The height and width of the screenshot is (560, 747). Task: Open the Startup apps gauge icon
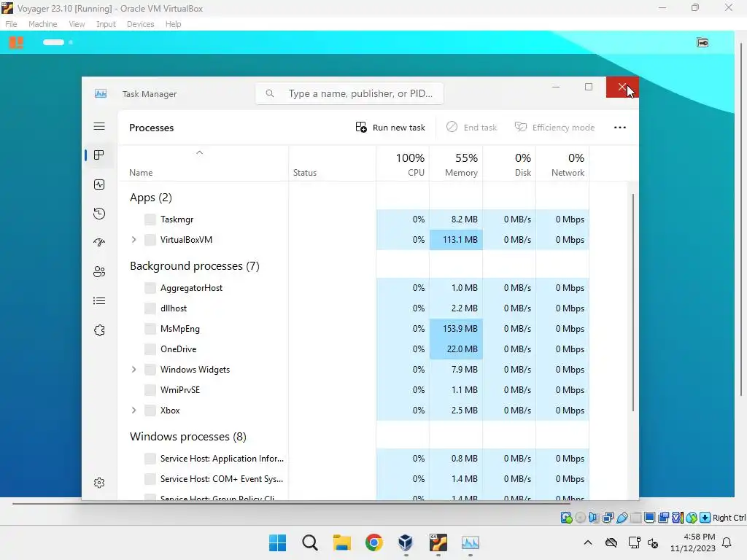pyautogui.click(x=99, y=242)
